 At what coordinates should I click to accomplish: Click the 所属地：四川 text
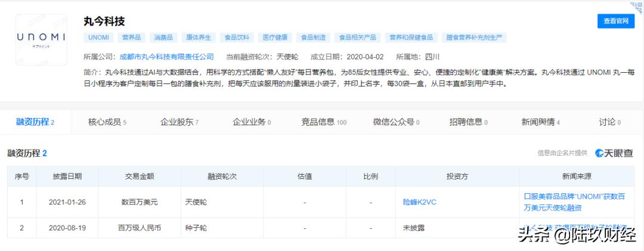pos(417,57)
